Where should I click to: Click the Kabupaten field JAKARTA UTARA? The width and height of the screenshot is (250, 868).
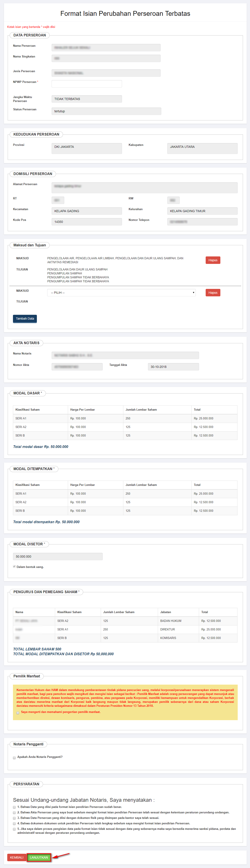click(x=202, y=148)
